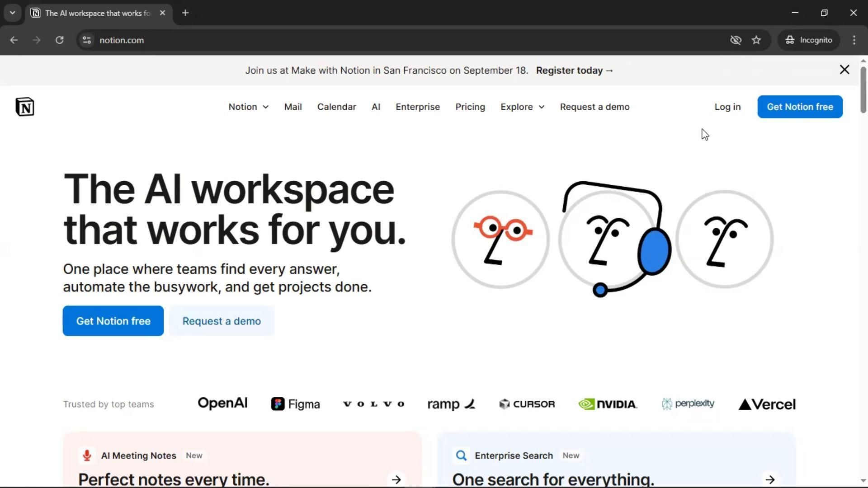Dismiss the Make with Notion banner
868x488 pixels.
tap(844, 70)
